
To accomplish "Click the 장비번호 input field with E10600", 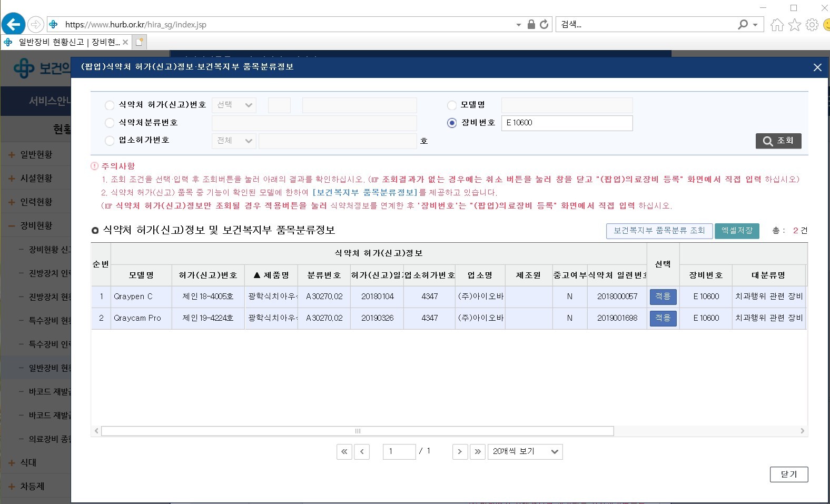I will coord(567,123).
